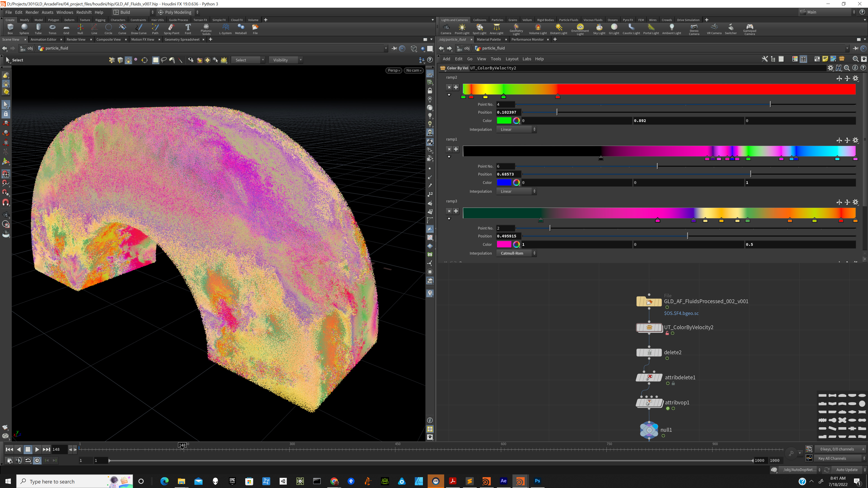Click the GLD_AF_FluidsProcessed file node
Screen dimensions: 868x488
[649, 301]
